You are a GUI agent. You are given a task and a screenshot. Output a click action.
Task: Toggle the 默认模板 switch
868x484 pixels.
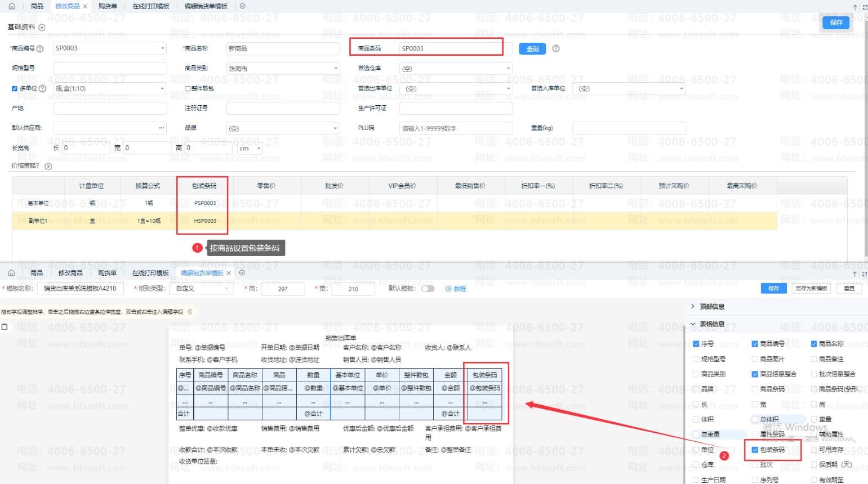click(x=428, y=289)
